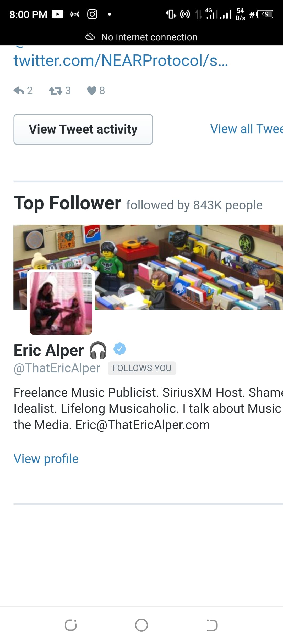Tap the Android recent apps button
The image size is (283, 644).
(x=71, y=625)
